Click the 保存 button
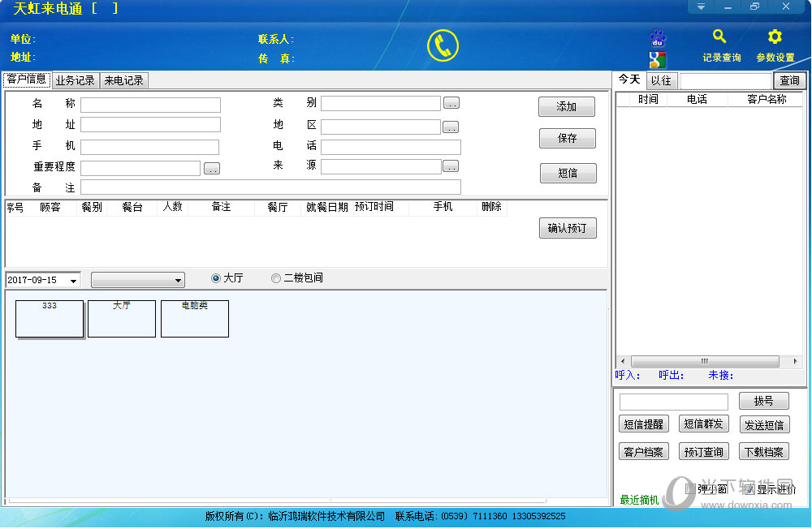 (x=568, y=138)
